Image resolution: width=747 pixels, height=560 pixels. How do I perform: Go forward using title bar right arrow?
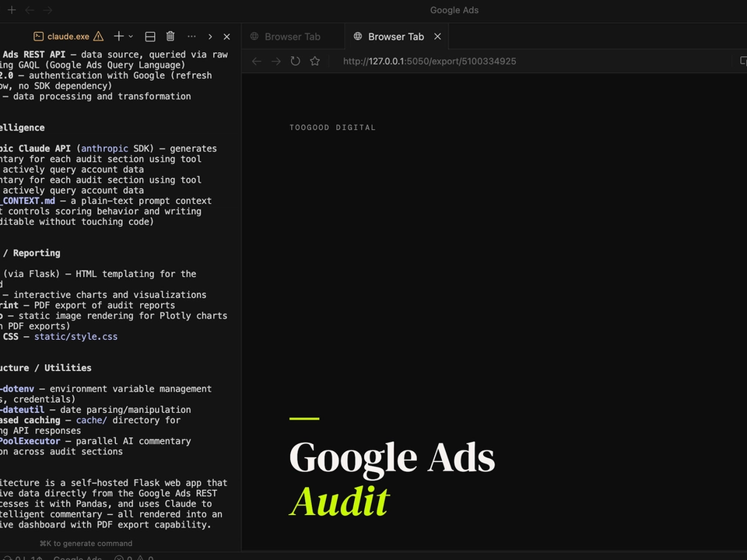pos(47,10)
